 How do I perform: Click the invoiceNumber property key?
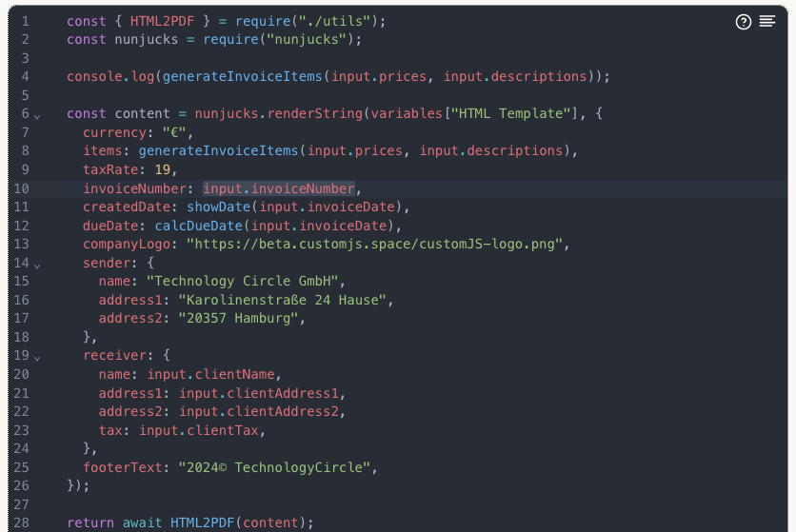point(134,188)
